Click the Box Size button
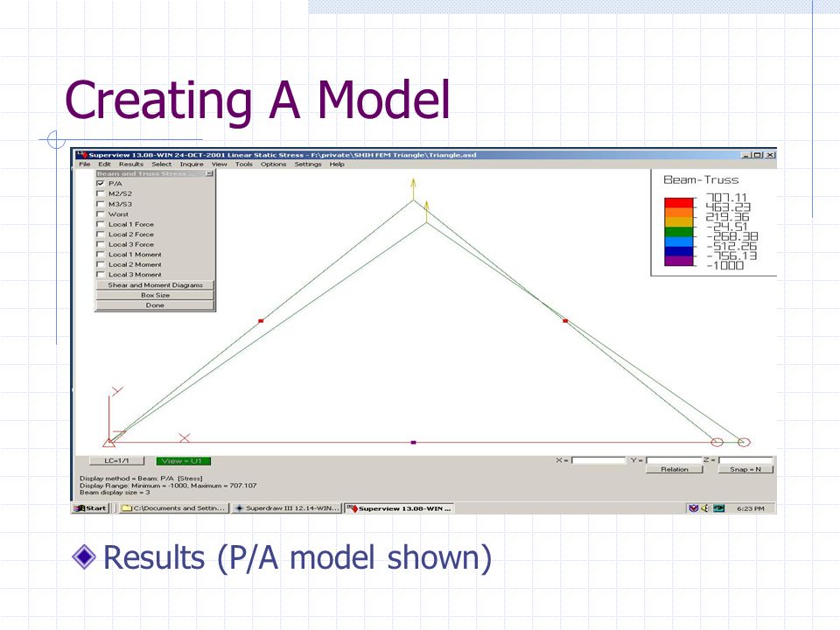The height and width of the screenshot is (630, 840). tap(156, 295)
